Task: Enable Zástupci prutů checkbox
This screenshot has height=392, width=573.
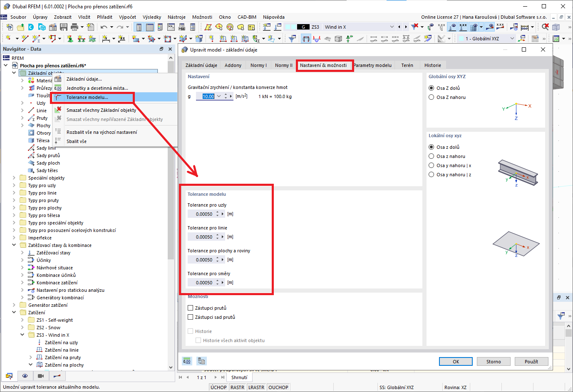Action: pyautogui.click(x=191, y=308)
